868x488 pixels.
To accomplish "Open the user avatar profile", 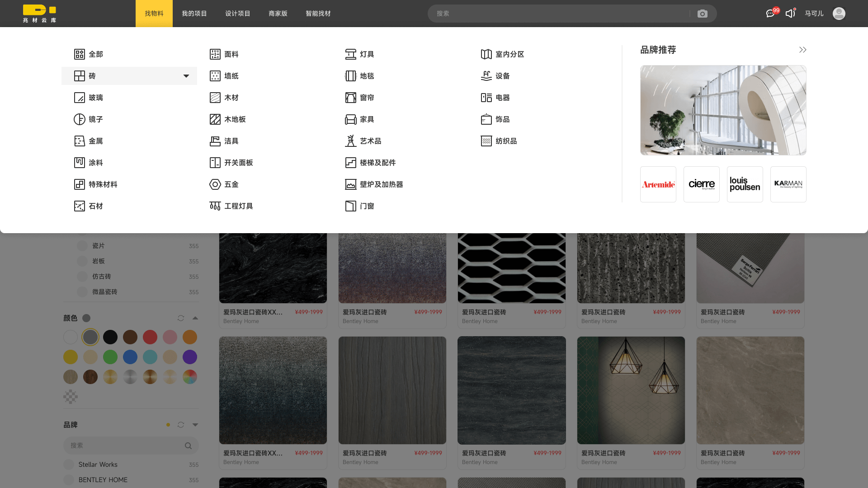I will click(x=839, y=14).
